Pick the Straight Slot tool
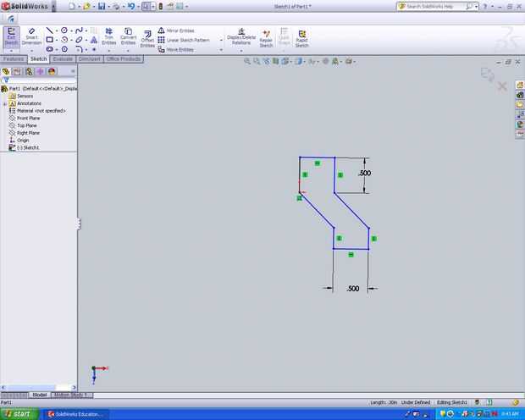The width and height of the screenshot is (525, 420). tap(49, 49)
